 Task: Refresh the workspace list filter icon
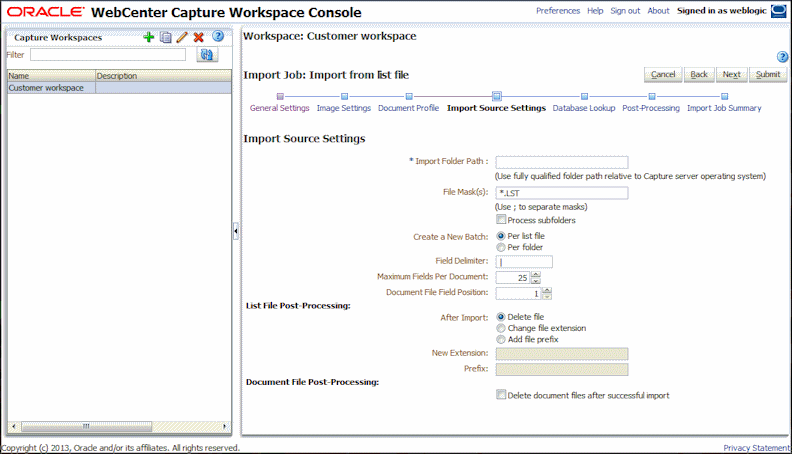[x=207, y=55]
